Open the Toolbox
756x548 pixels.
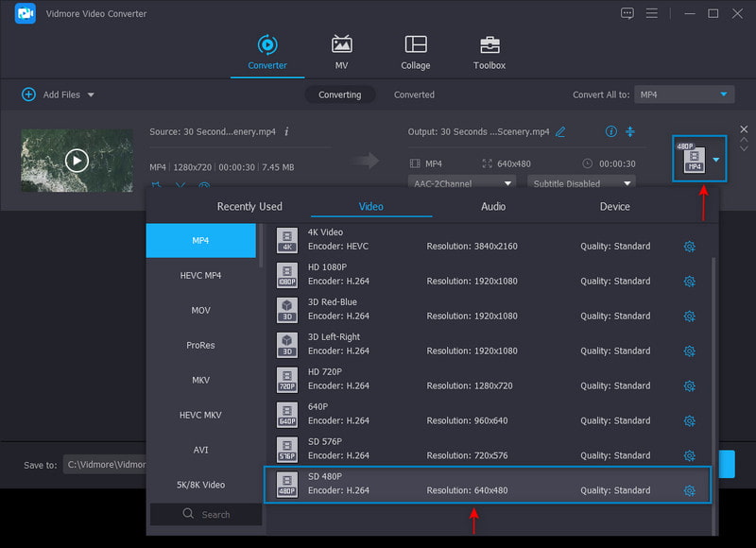tap(490, 44)
